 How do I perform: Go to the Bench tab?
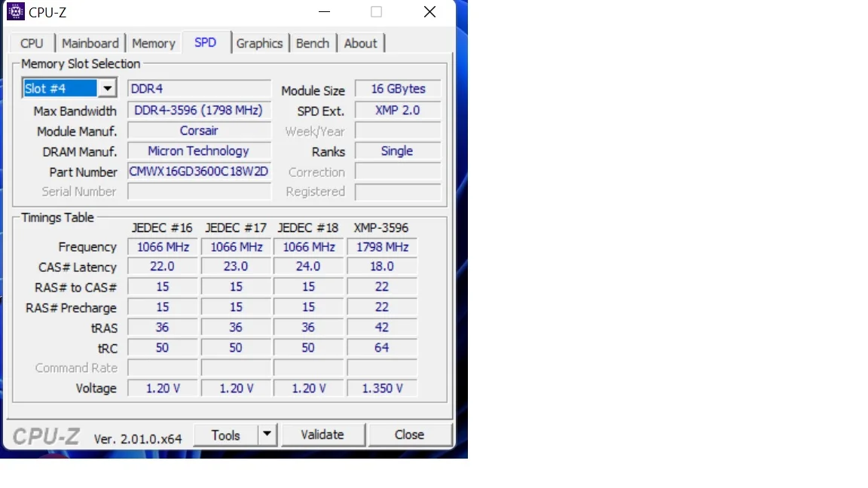click(313, 43)
